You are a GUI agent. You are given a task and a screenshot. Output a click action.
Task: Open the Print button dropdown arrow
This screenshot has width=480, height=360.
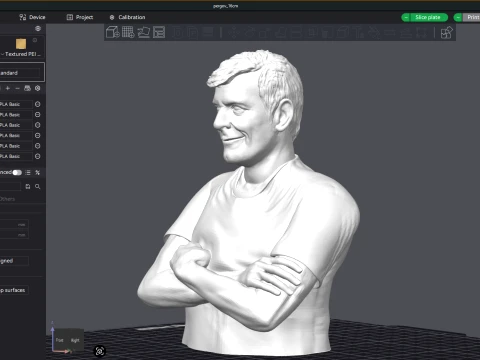(x=458, y=17)
